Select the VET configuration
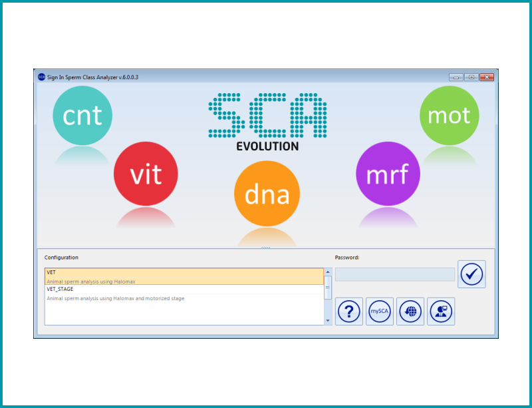Image resolution: width=532 pixels, height=408 pixels. tap(184, 276)
